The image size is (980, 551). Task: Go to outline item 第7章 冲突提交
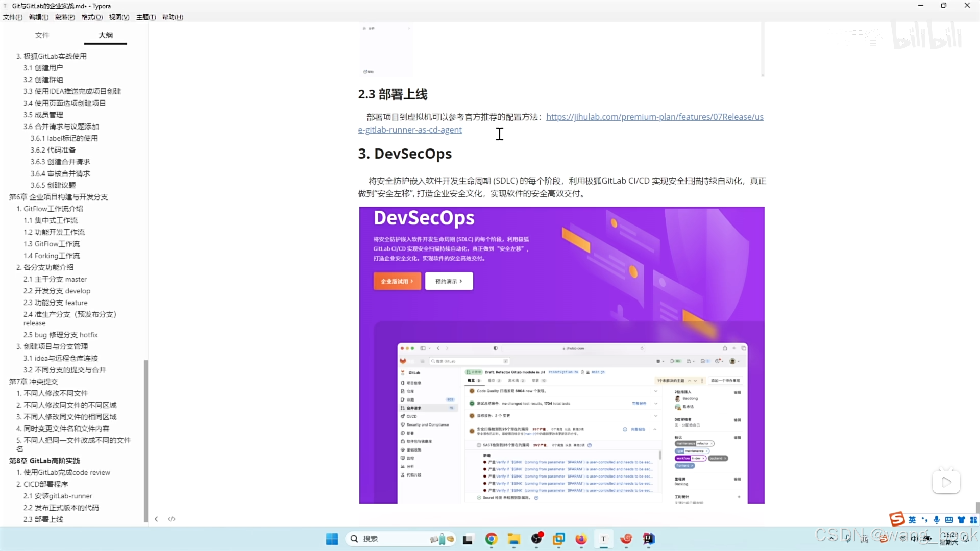pos(33,382)
